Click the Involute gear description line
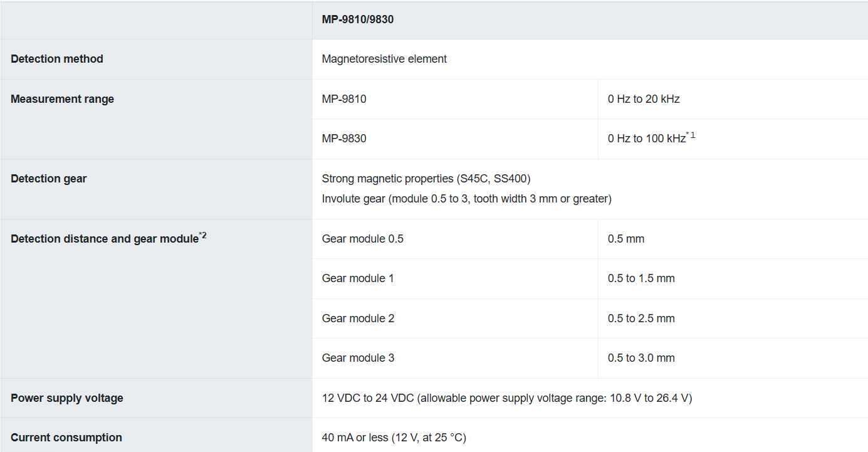The width and height of the screenshot is (868, 452). coord(466,199)
